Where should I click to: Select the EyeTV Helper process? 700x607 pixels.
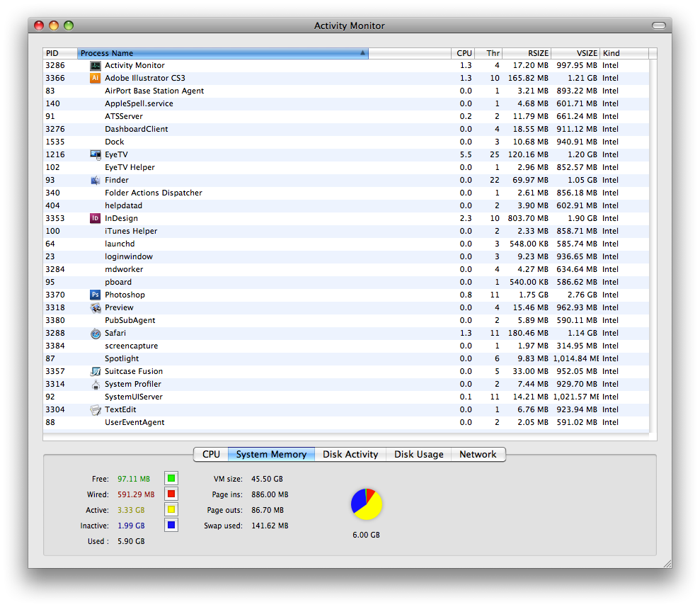click(346, 167)
